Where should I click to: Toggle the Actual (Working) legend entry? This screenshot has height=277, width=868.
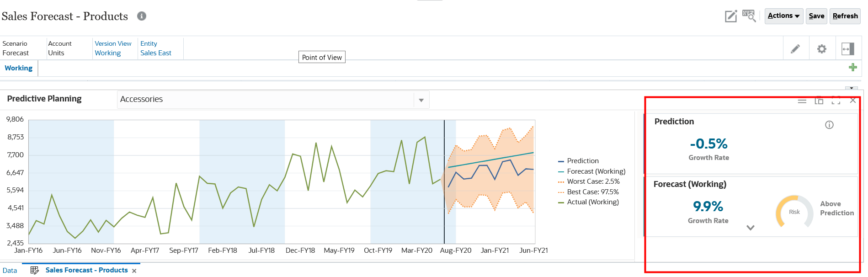coord(593,202)
